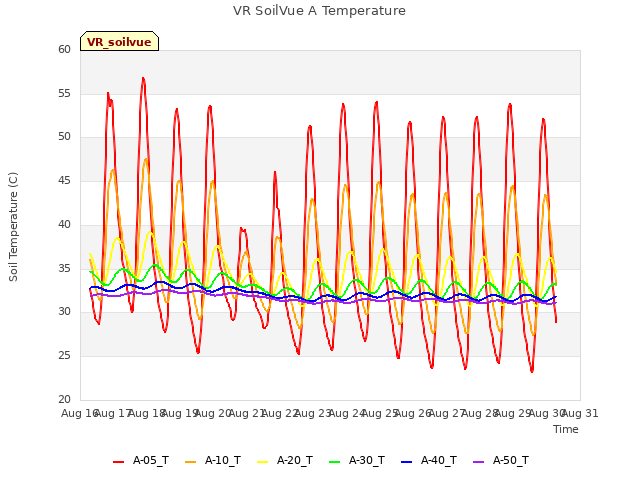Click the Soil Temperature (C) axis label
Viewport: 640px width, 480px height.
(x=13, y=227)
